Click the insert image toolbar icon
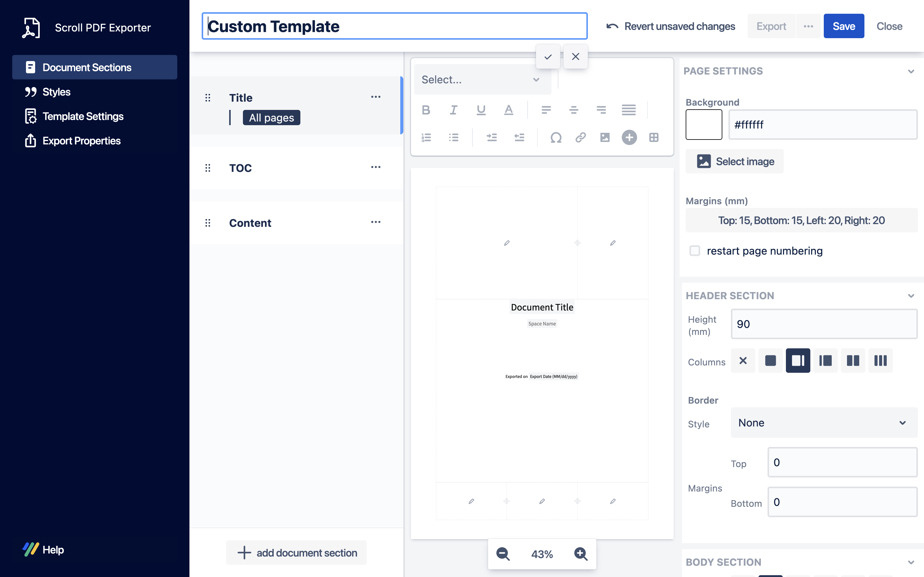This screenshot has width=924, height=577. click(x=605, y=137)
